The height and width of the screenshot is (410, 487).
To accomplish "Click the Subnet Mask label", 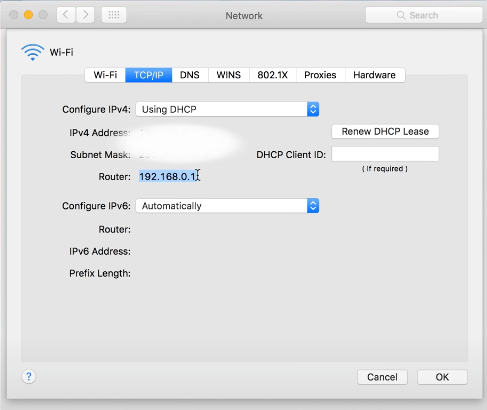I will click(100, 155).
